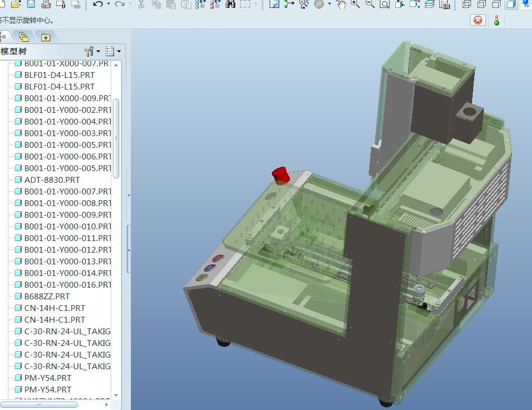Image resolution: width=532 pixels, height=410 pixels.
Task: Click the paste clipboard icon
Action: pos(171,4)
